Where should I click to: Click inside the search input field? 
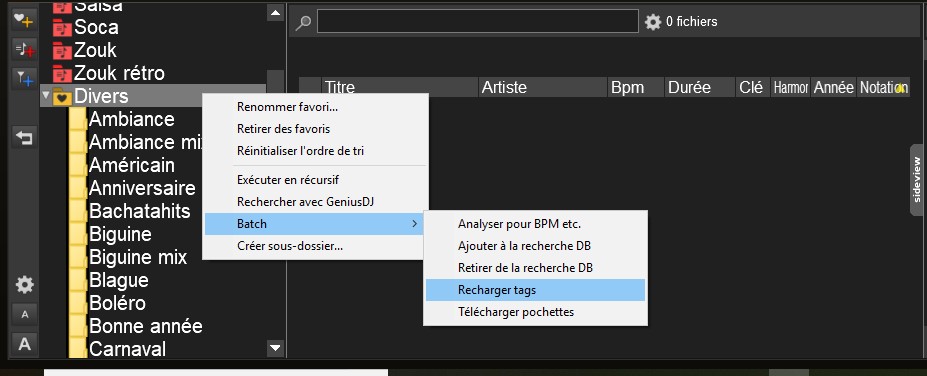pos(478,21)
